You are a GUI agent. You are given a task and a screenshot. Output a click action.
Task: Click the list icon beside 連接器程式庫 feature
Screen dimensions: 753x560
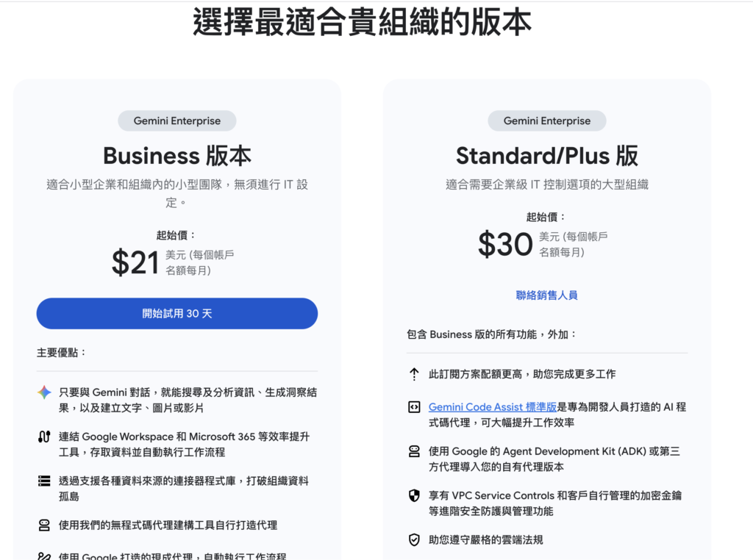pyautogui.click(x=43, y=480)
